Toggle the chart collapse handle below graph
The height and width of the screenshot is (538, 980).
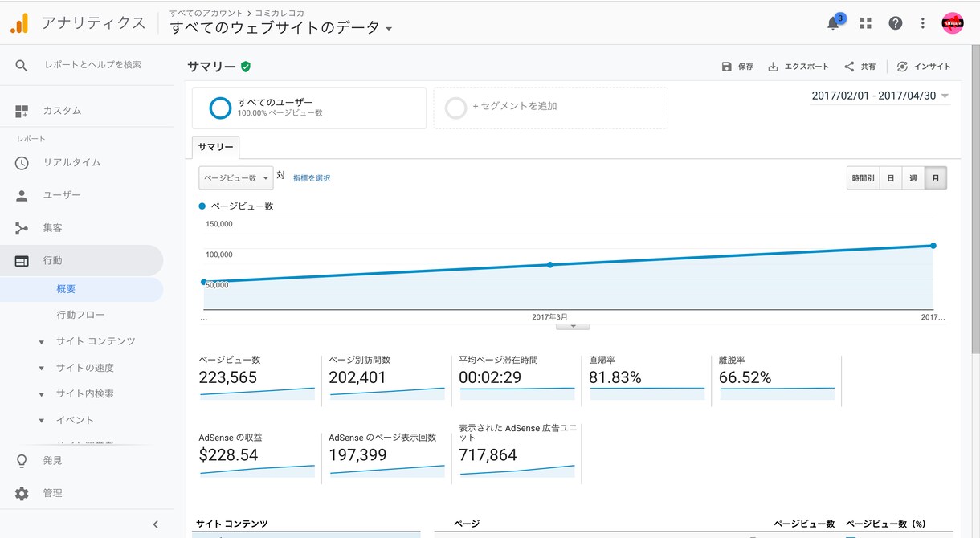click(x=573, y=325)
